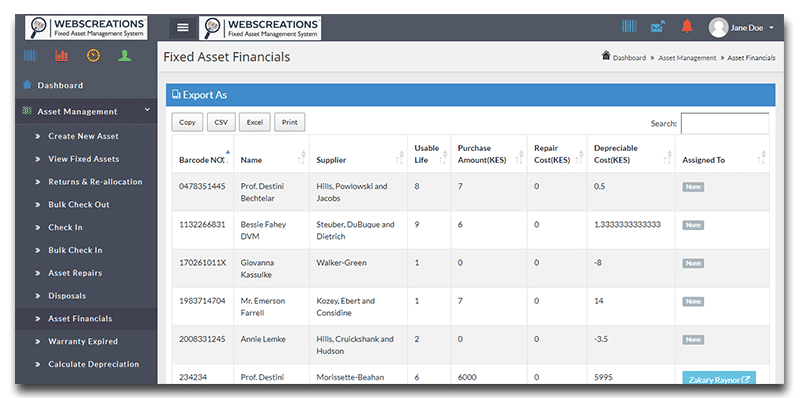Click the sidebar WebsCreations logo
Image resolution: width=800 pixels, height=398 pixels.
click(x=86, y=27)
